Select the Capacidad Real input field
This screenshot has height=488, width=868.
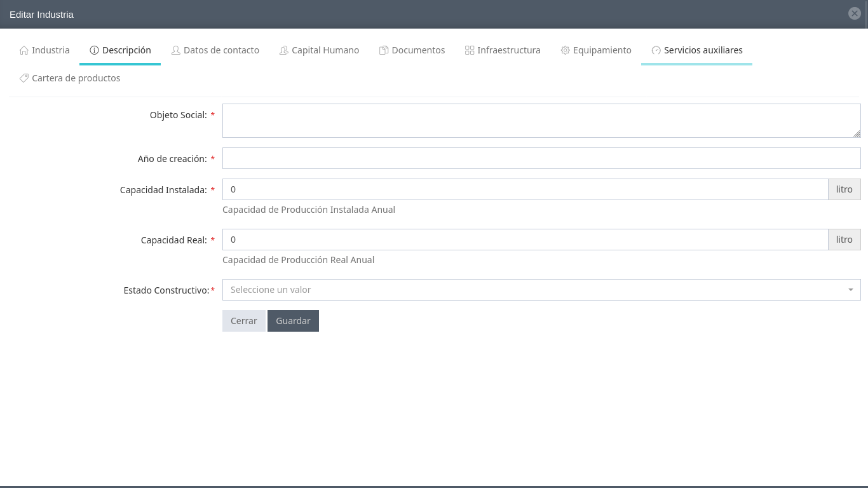[524, 240]
